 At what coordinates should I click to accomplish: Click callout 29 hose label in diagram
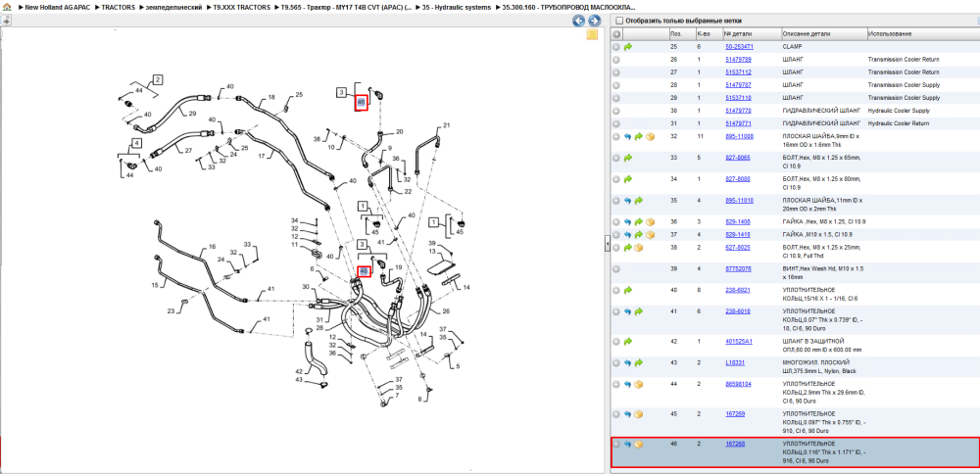[192, 113]
